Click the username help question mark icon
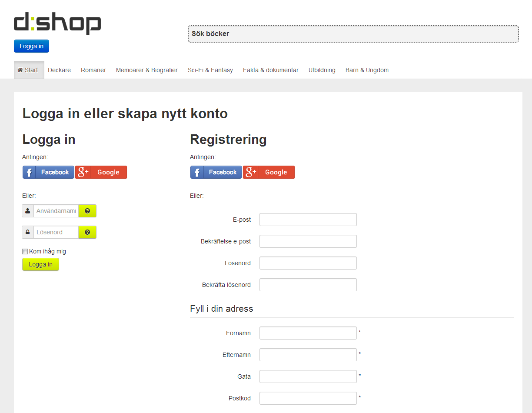Screen dimensions: 532x413 pyautogui.click(x=87, y=211)
